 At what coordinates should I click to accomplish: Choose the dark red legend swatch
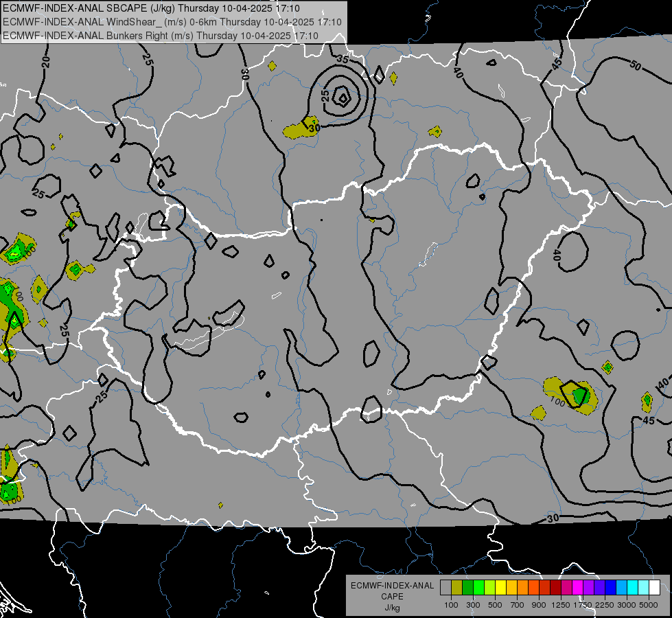pos(555,588)
